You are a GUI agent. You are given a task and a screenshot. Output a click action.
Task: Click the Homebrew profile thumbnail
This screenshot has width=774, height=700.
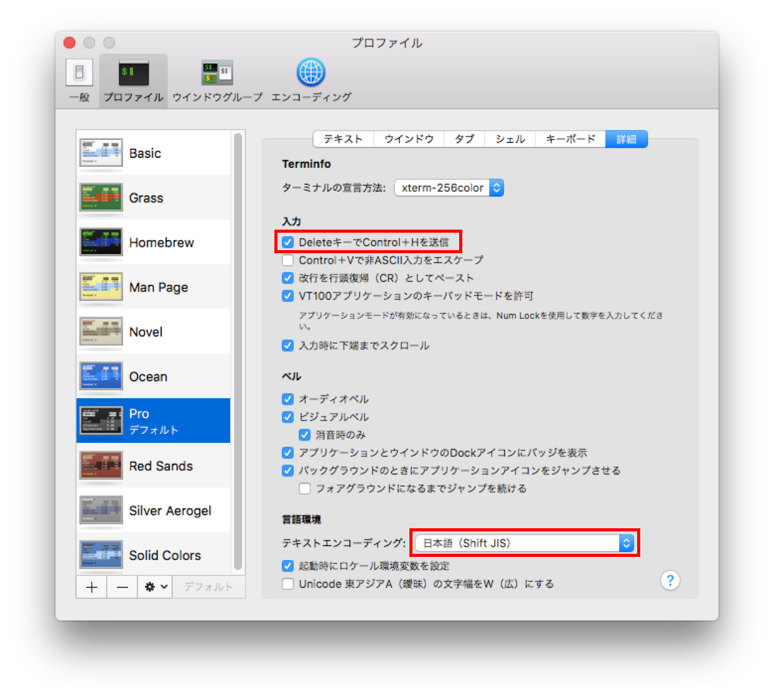(x=101, y=243)
